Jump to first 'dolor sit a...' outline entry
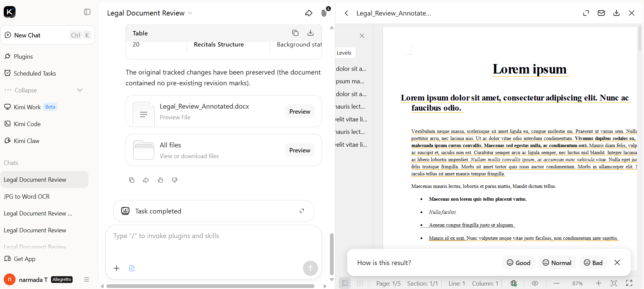The width and height of the screenshot is (644, 289). (x=351, y=68)
